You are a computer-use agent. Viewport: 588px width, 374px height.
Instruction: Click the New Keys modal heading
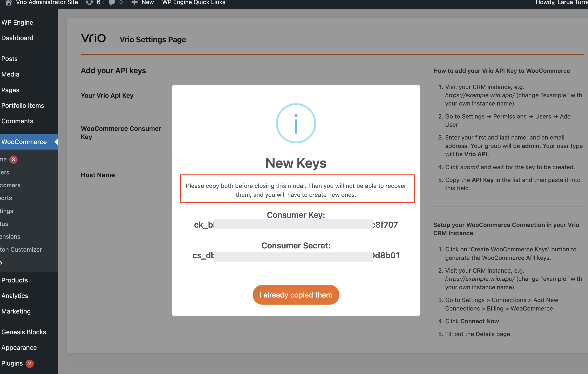(296, 163)
